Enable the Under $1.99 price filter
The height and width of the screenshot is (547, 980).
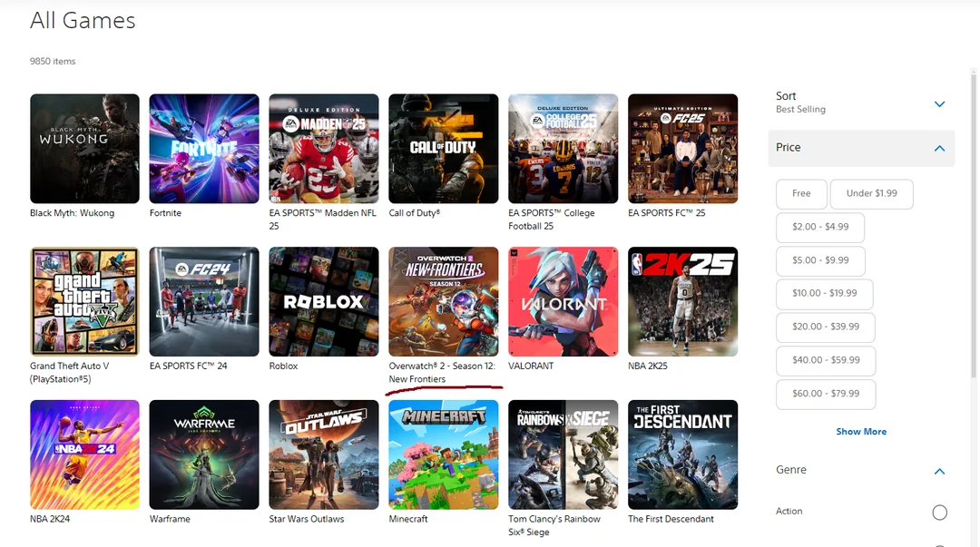coord(871,194)
